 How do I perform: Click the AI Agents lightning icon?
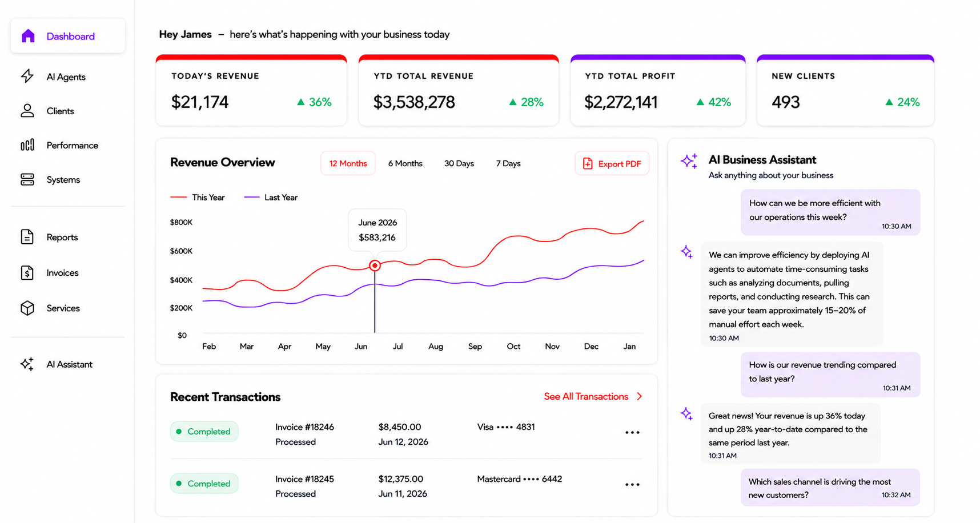tap(27, 76)
